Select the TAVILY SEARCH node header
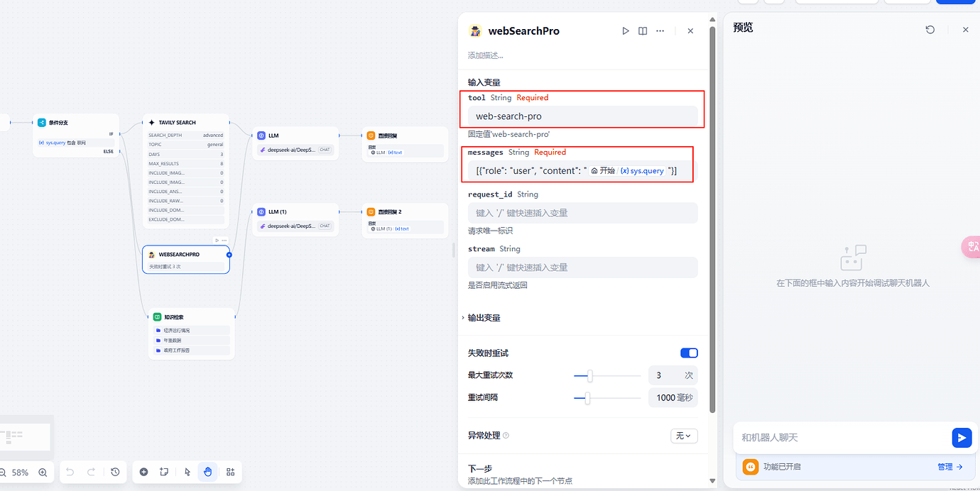Image resolution: width=980 pixels, height=491 pixels. [x=186, y=122]
